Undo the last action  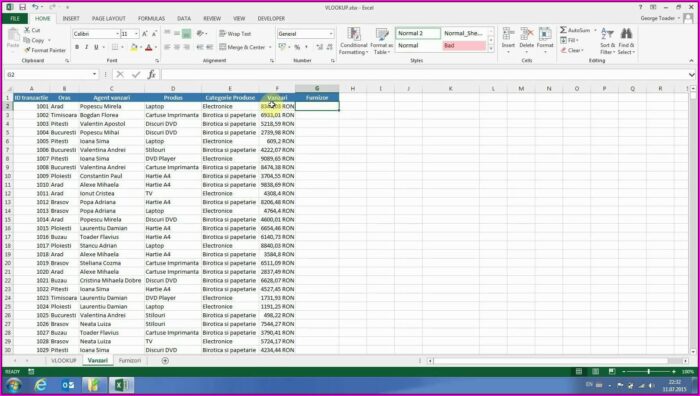pyautogui.click(x=35, y=7)
